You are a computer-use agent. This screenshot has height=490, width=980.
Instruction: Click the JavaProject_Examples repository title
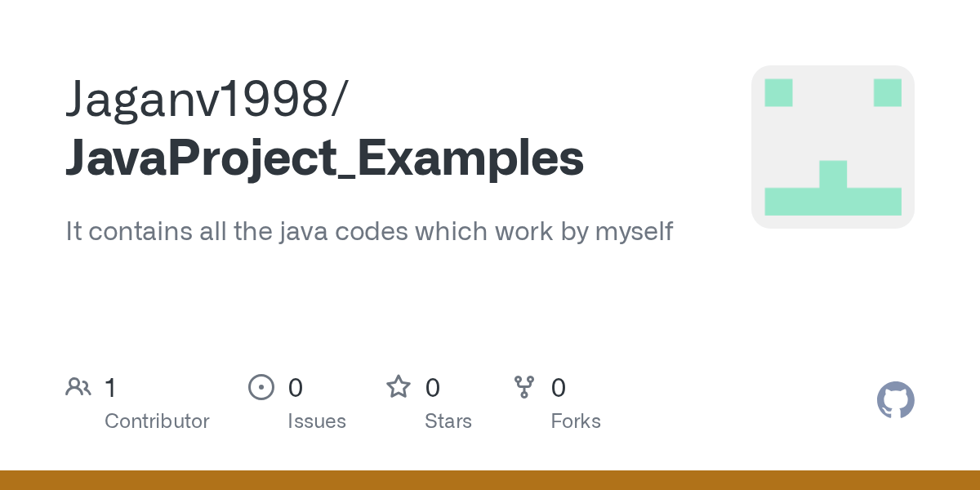(x=324, y=158)
